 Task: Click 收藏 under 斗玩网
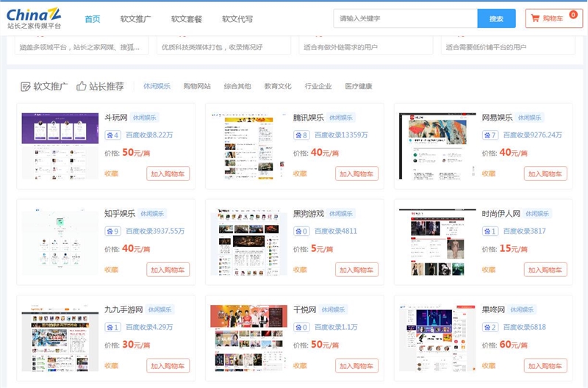click(112, 173)
